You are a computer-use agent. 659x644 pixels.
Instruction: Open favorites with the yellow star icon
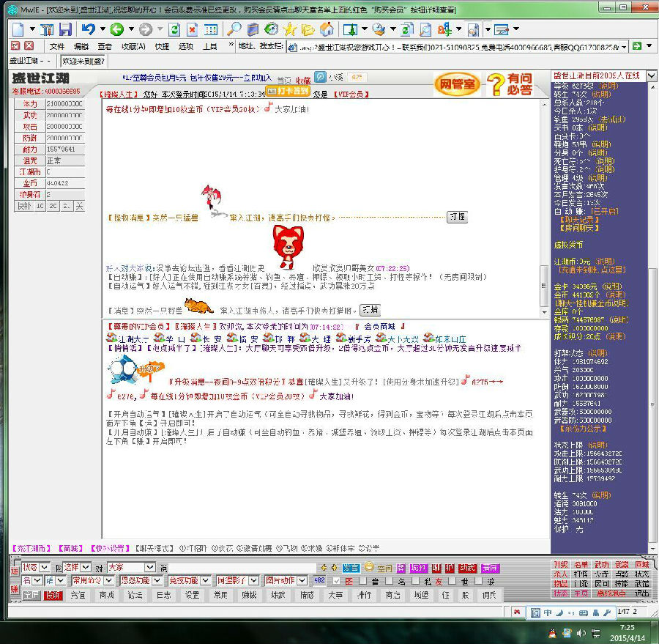[x=290, y=29]
